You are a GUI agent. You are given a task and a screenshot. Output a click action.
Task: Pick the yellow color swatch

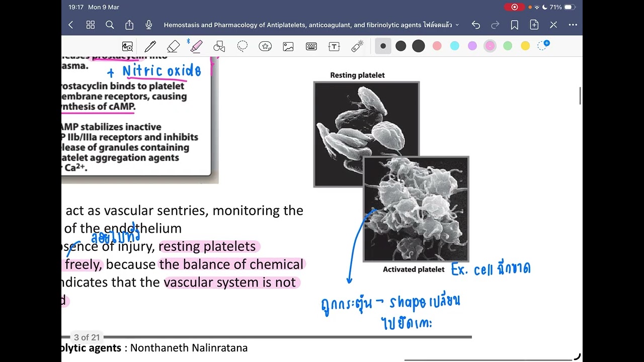point(525,46)
